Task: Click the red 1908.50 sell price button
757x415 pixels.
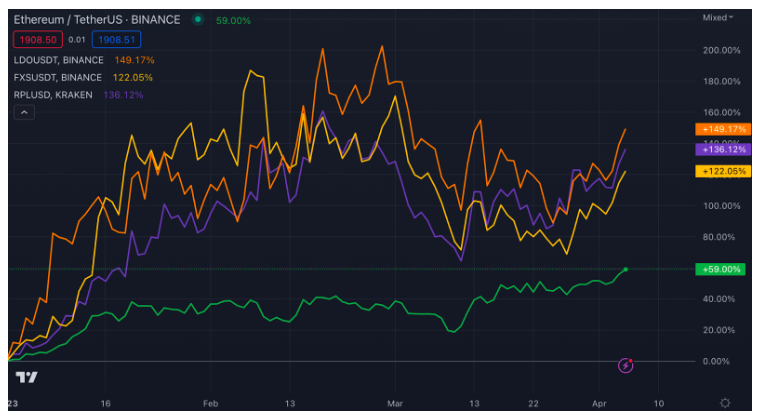Action: (38, 40)
